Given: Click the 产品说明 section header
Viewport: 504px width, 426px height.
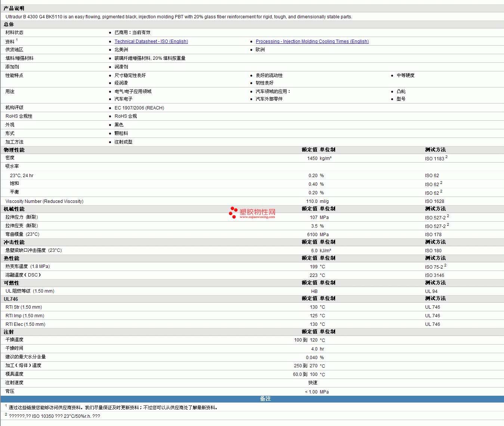Looking at the screenshot, I should tap(14, 8).
